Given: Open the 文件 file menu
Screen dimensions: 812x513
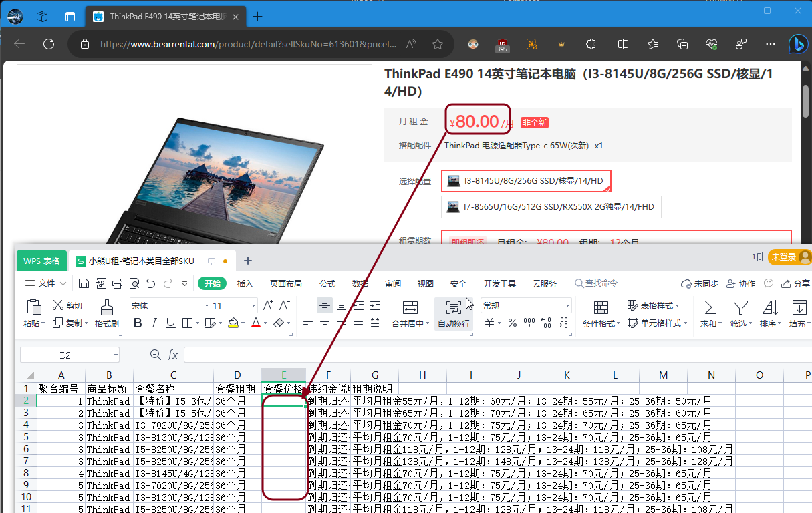Looking at the screenshot, I should [x=45, y=283].
